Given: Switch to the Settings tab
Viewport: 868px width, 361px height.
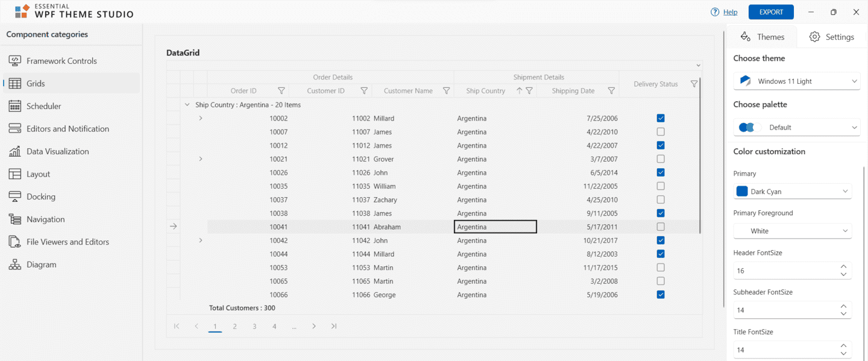Looking at the screenshot, I should click(831, 37).
